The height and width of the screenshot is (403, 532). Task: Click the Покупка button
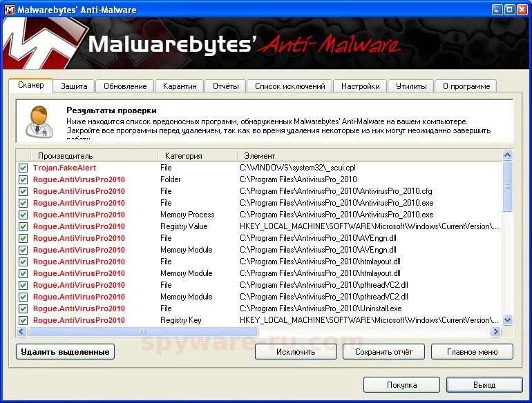pos(401,385)
